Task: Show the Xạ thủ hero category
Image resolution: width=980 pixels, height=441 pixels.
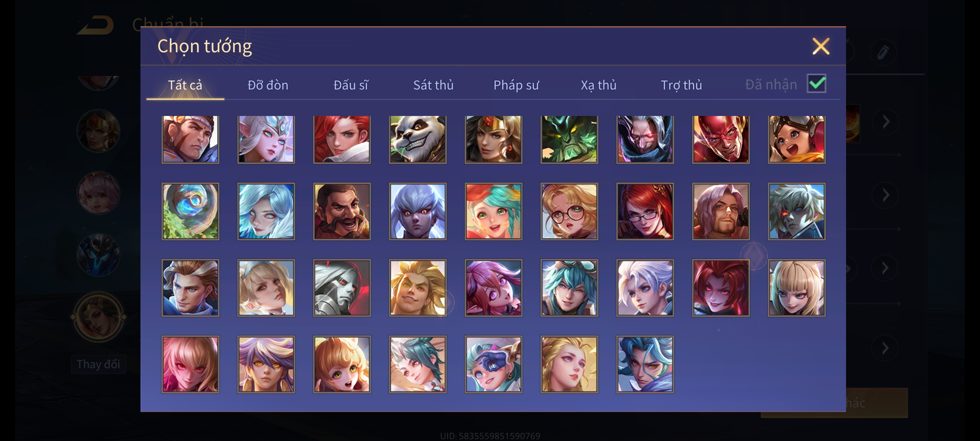Action: tap(599, 85)
